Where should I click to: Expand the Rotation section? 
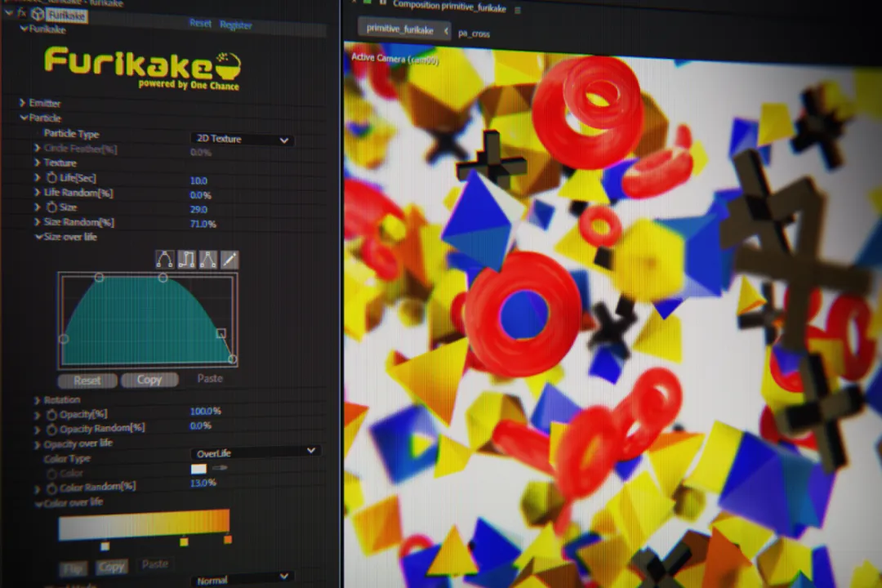coord(37,400)
